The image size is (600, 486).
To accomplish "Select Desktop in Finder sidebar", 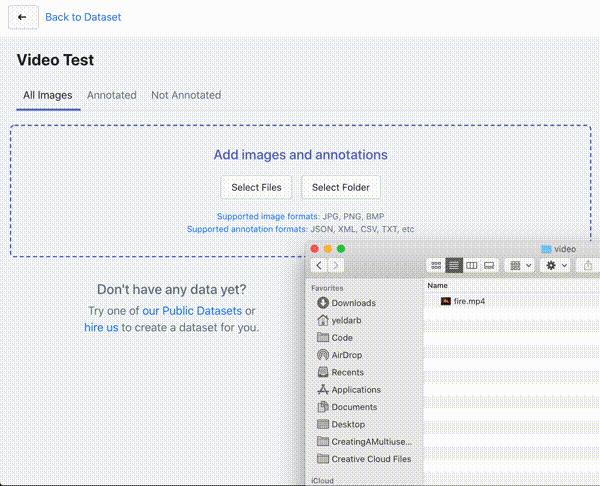I will pos(341,424).
